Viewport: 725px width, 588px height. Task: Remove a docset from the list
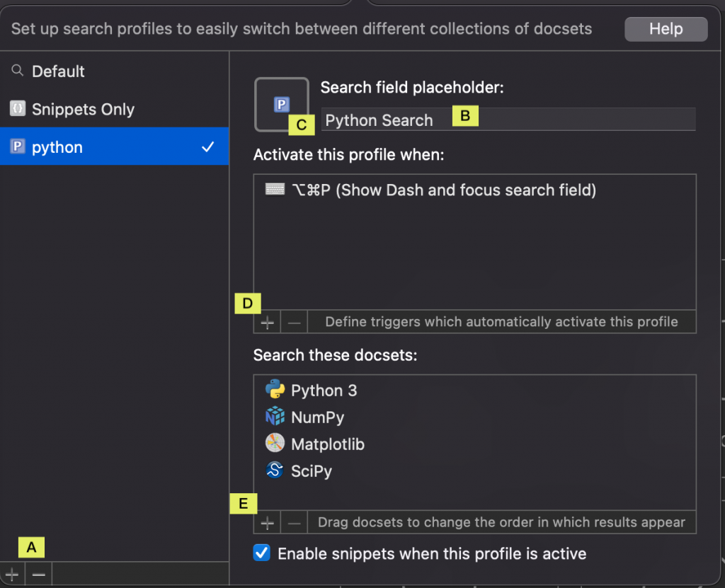[295, 523]
